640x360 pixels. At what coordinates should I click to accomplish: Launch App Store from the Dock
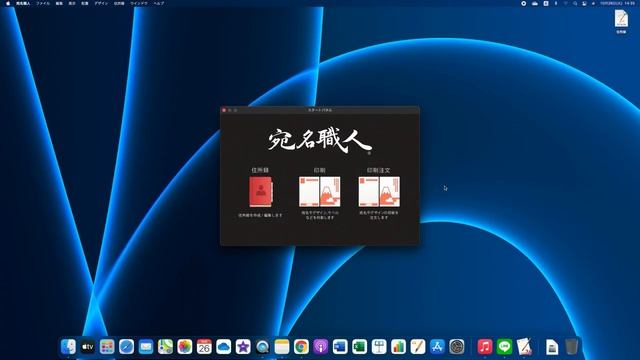437,347
